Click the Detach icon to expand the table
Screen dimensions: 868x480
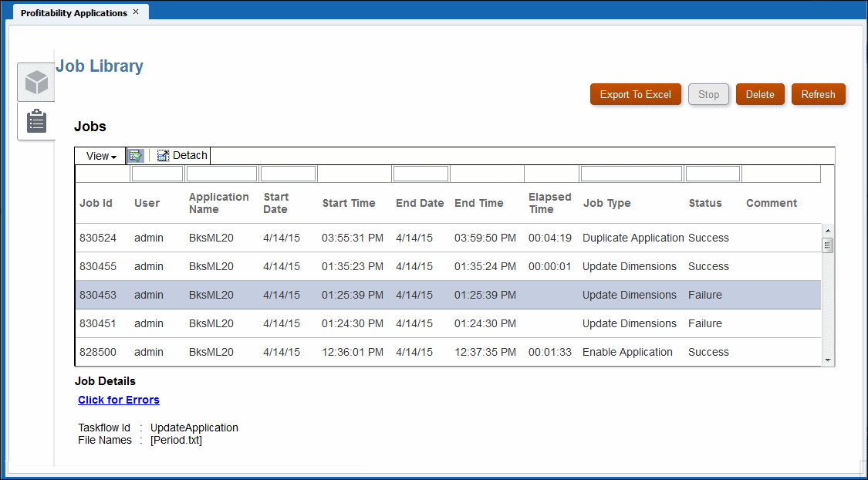point(163,155)
